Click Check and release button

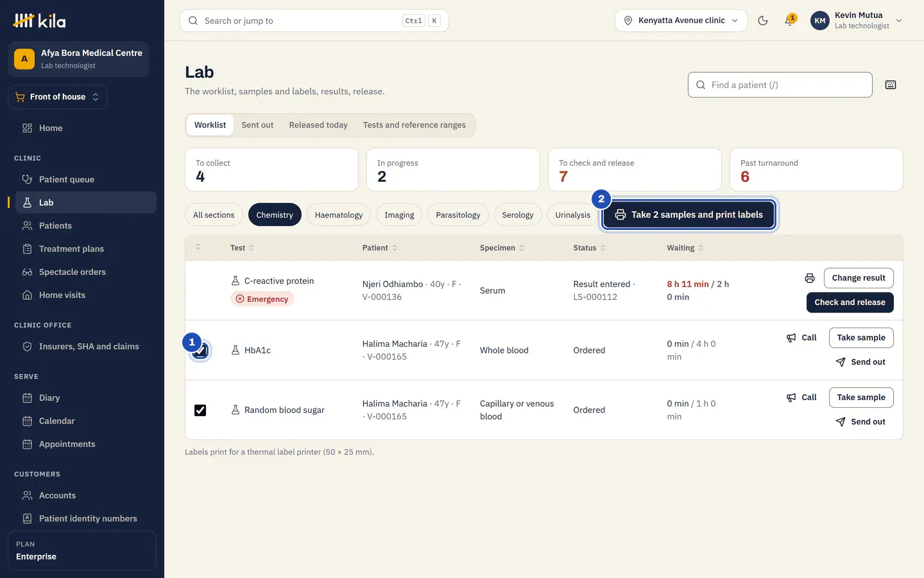point(850,302)
